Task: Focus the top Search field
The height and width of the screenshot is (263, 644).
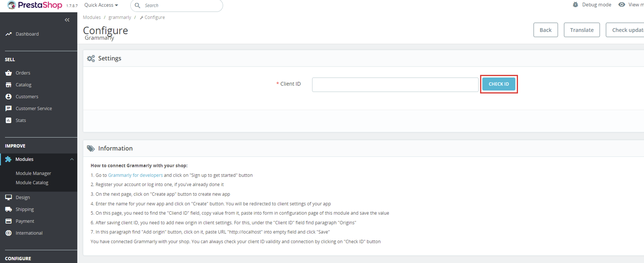Action: pos(177,5)
